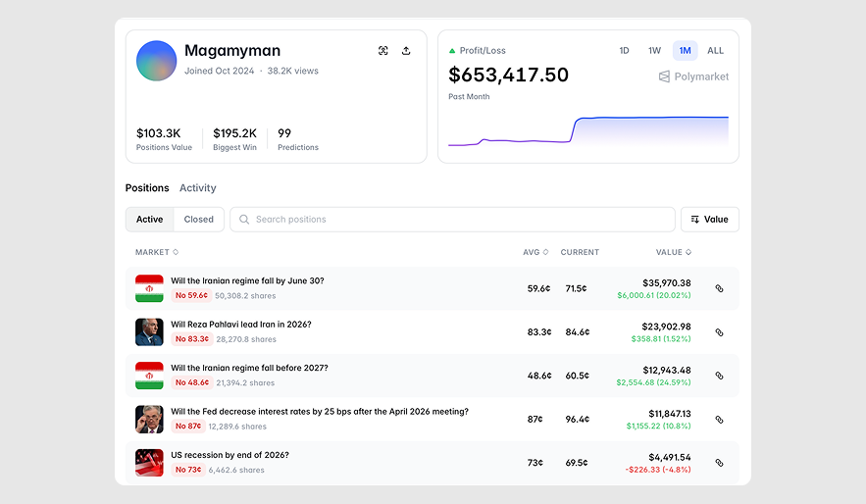Sort positions by AVG column header
Viewport: 866px width, 504px height.
(535, 252)
